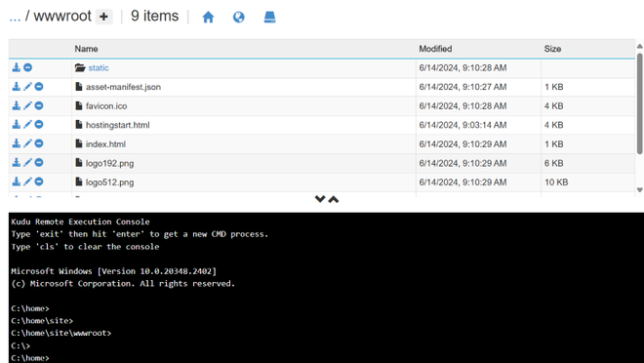Open the system drive icon

coord(269,17)
